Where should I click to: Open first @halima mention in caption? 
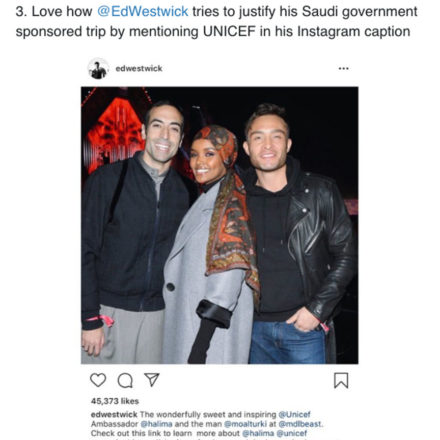click(156, 424)
